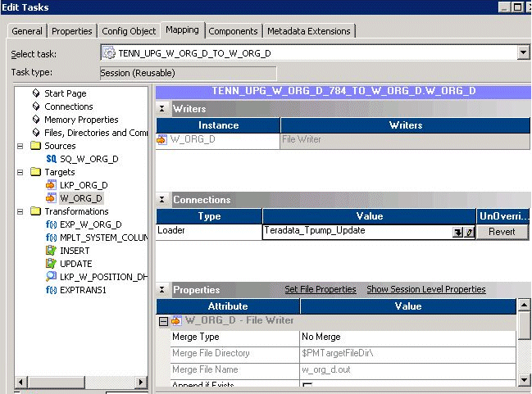Select the SQ_W_ORG_D source qualifier icon
532x394 pixels.
click(51, 159)
